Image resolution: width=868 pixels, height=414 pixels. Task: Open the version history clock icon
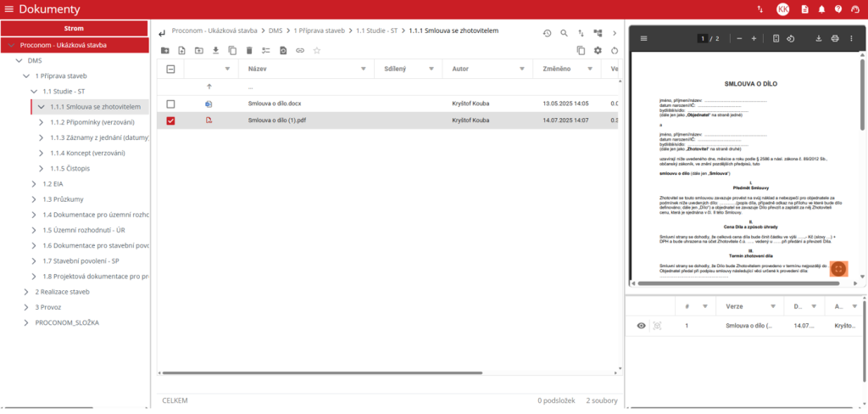pyautogui.click(x=547, y=33)
